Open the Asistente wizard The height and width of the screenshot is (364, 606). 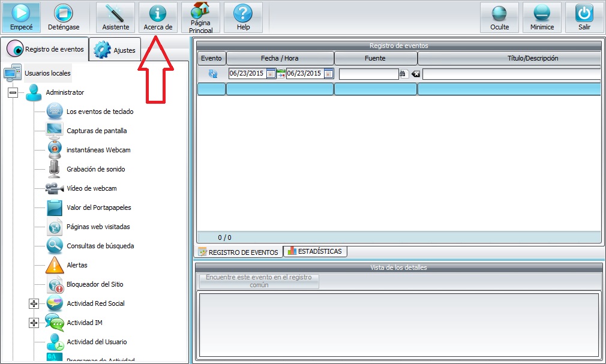(116, 17)
